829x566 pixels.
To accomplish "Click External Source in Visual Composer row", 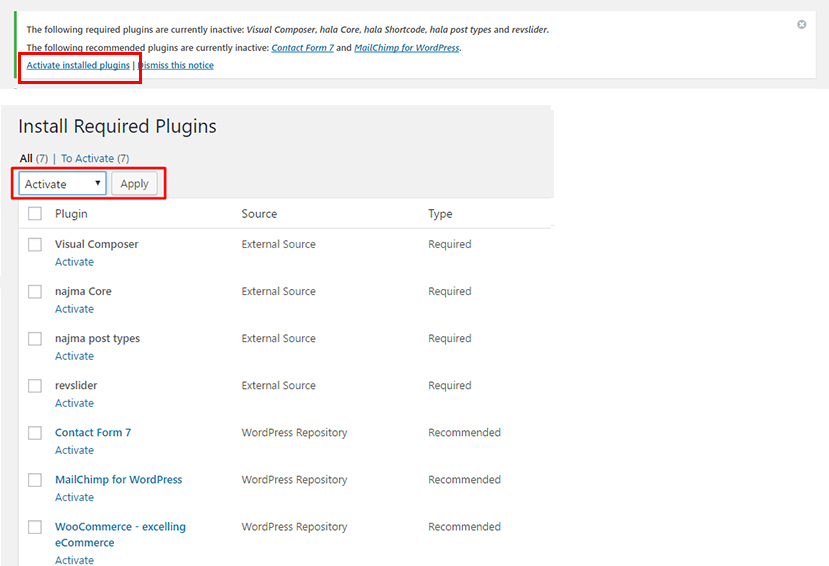I will pos(279,244).
